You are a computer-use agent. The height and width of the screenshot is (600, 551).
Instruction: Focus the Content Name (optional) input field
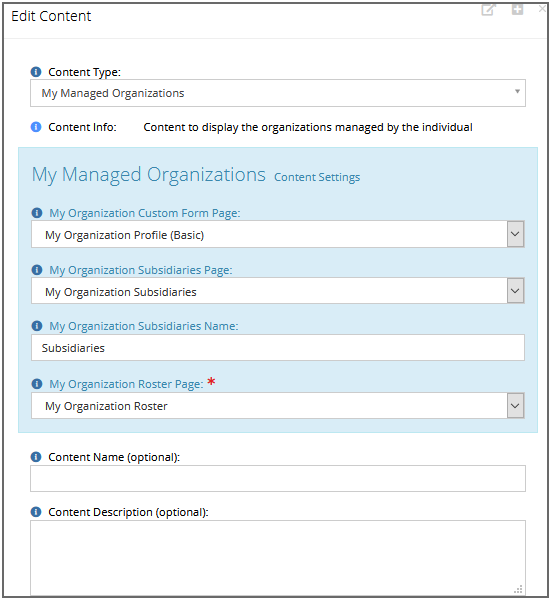[x=278, y=479]
